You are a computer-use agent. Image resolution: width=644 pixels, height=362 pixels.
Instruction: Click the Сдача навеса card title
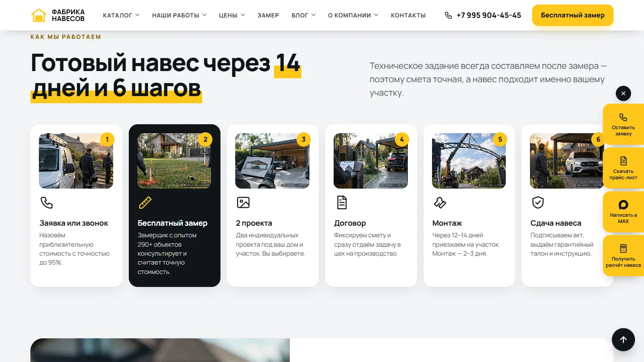click(556, 223)
